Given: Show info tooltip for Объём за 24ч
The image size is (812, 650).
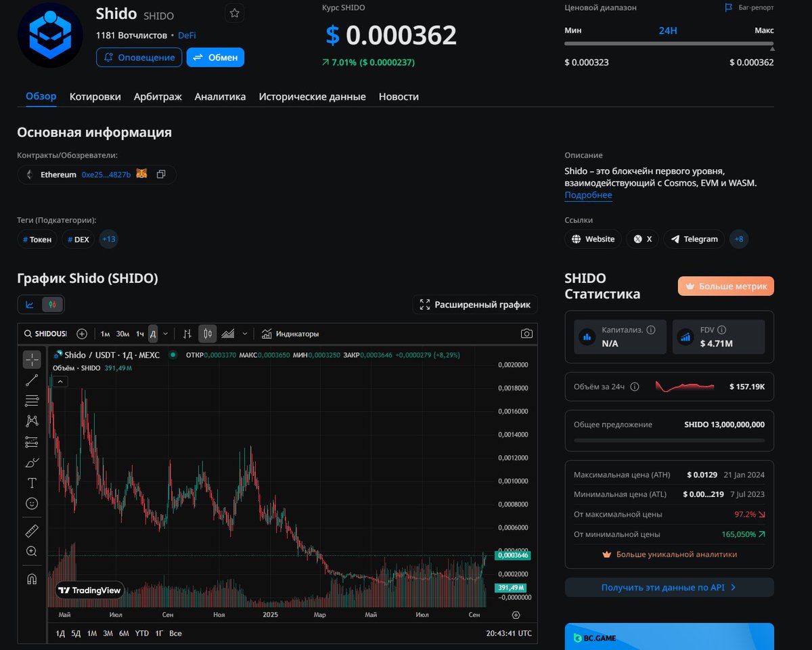Looking at the screenshot, I should [635, 387].
